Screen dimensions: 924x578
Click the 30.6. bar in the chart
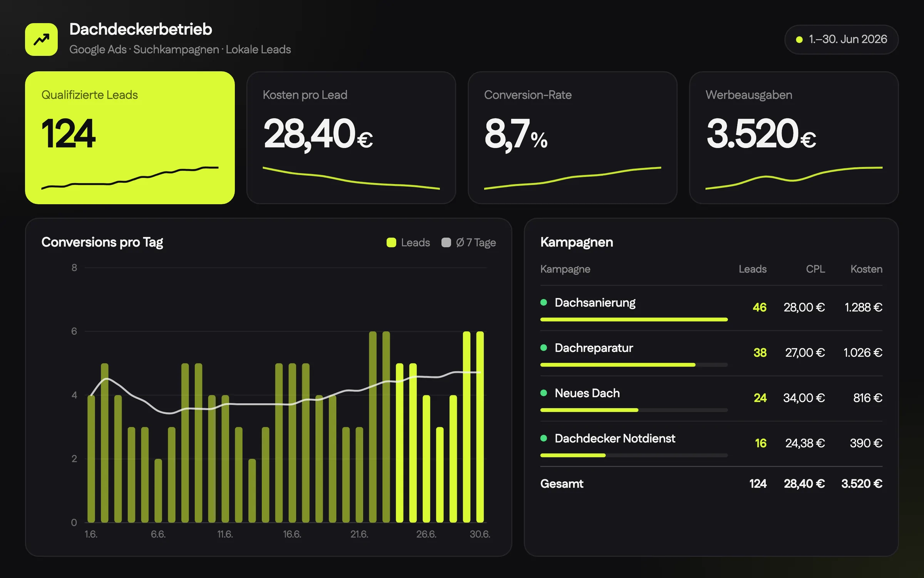coord(480,427)
